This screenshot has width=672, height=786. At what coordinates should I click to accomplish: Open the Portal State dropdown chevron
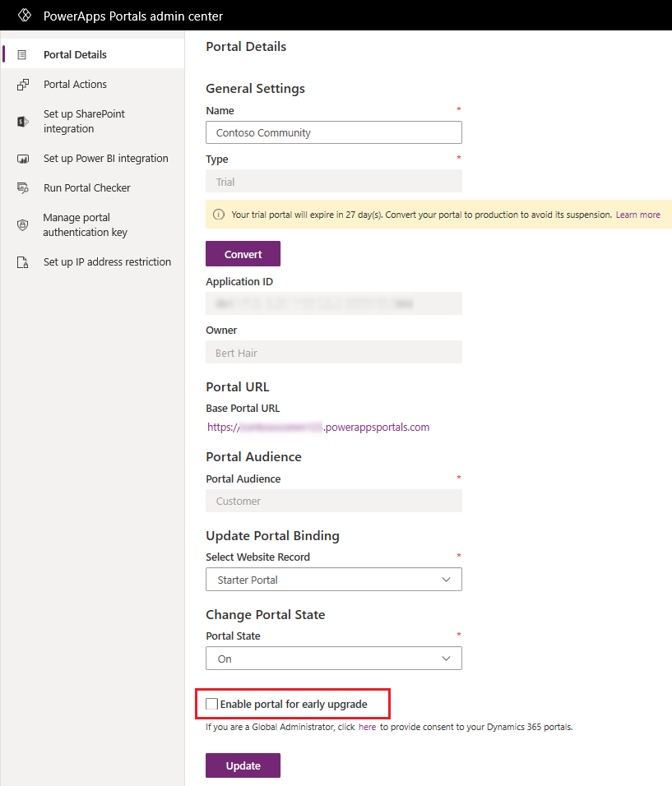(446, 659)
